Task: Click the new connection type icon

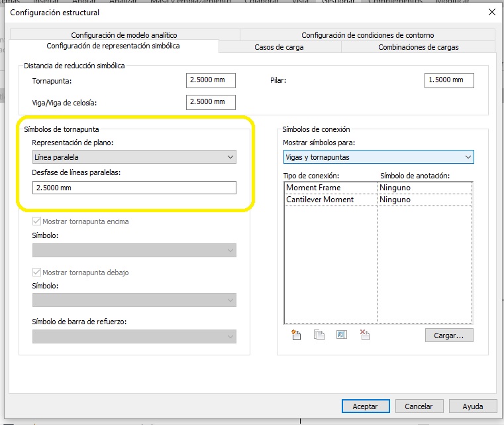Action: pos(296,335)
